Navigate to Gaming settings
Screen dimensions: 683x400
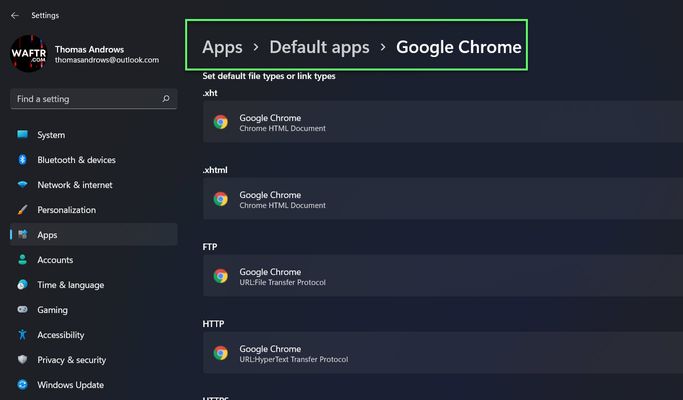click(x=94, y=310)
